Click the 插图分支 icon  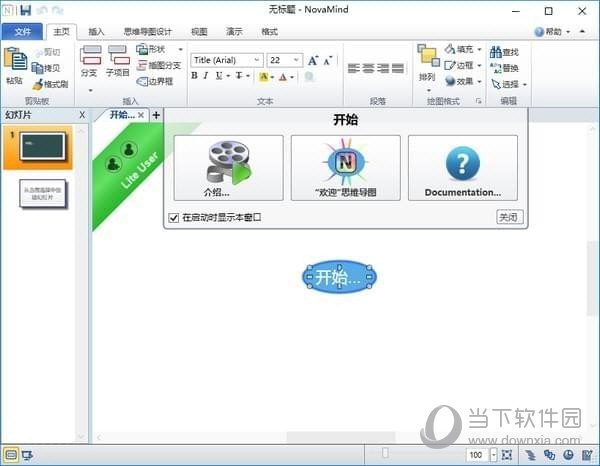[x=142, y=65]
